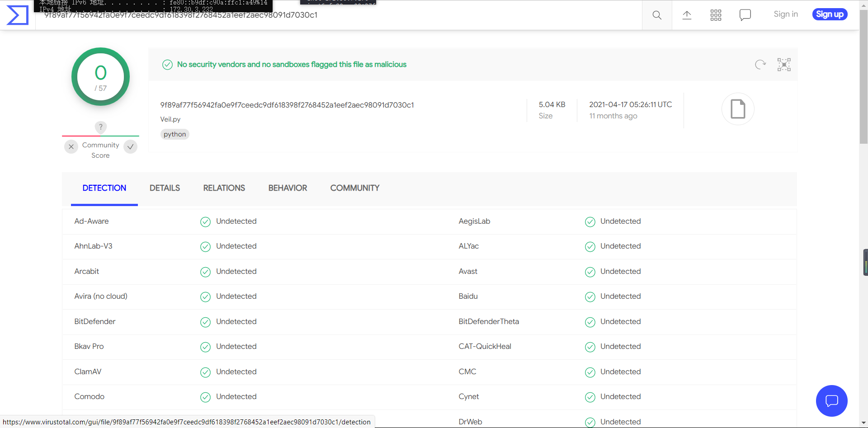Image resolution: width=868 pixels, height=428 pixels.
Task: Click the python tag chip
Action: click(175, 134)
